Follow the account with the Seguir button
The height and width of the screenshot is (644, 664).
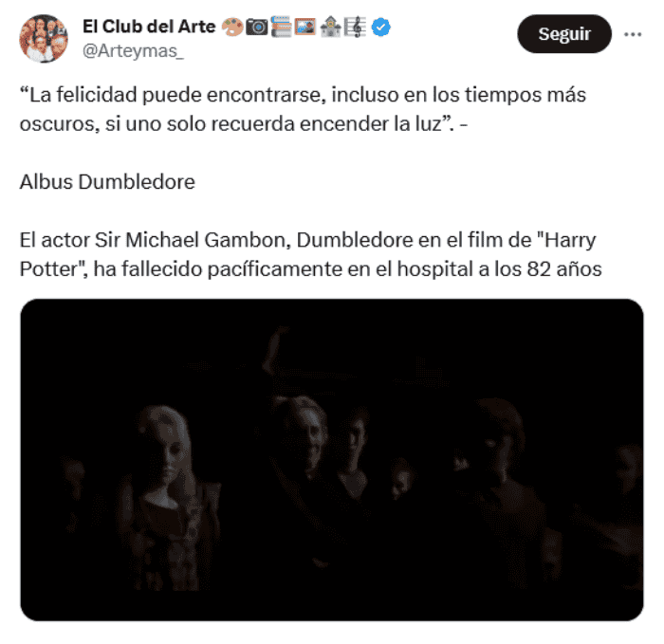[x=564, y=34]
